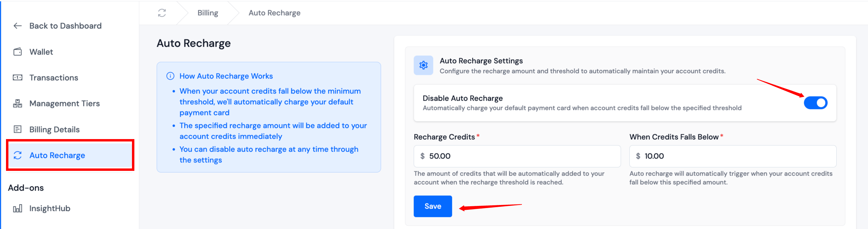The image size is (868, 229).
Task: Click the gear icon beside Auto Recharge Settings
Action: 424,65
